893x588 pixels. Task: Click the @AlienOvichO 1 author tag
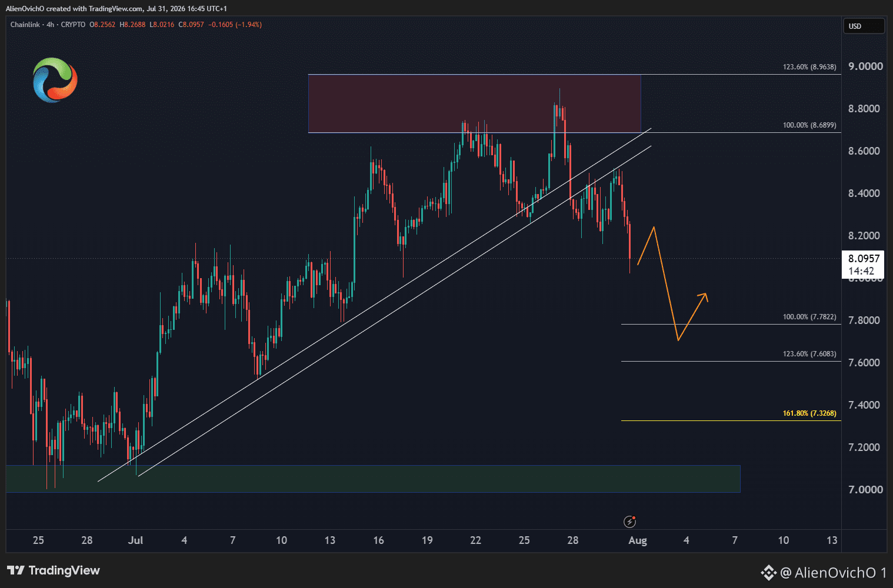[x=833, y=572]
